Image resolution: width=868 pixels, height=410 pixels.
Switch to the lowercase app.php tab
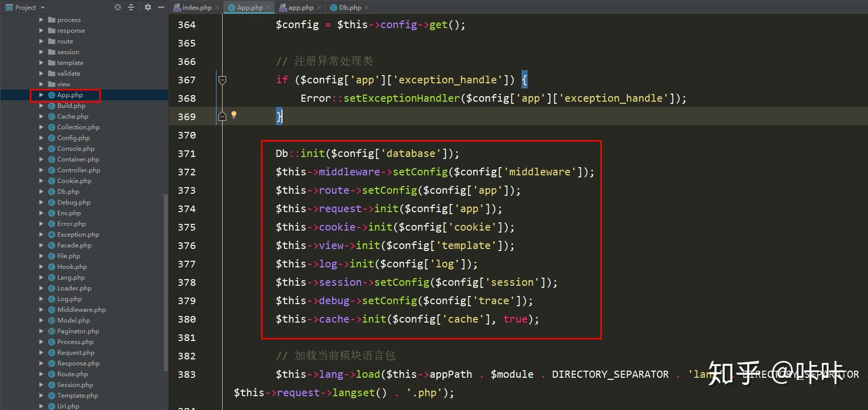300,7
